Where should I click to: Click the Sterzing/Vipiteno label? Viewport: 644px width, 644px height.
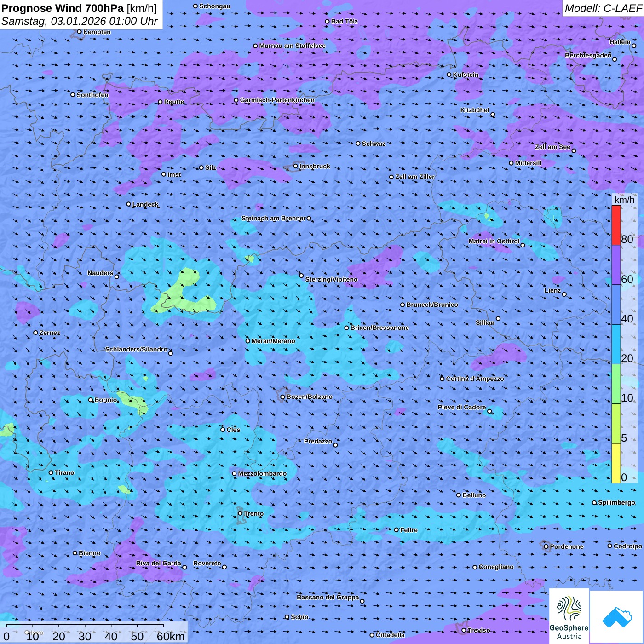pyautogui.click(x=331, y=279)
